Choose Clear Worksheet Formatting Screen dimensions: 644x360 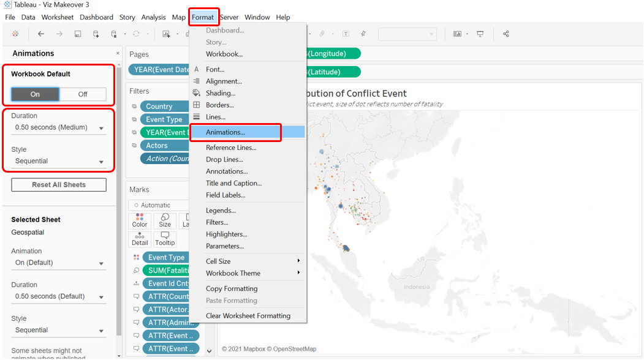coord(248,316)
